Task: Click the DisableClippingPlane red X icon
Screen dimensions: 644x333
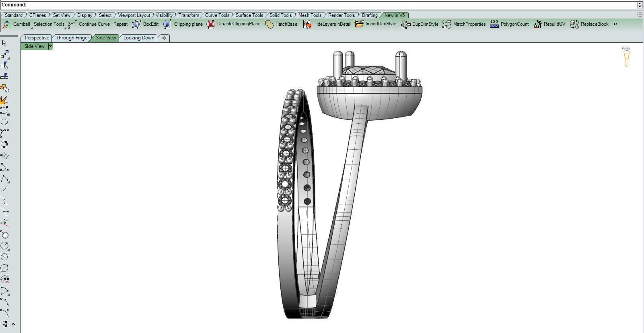Action: click(210, 24)
